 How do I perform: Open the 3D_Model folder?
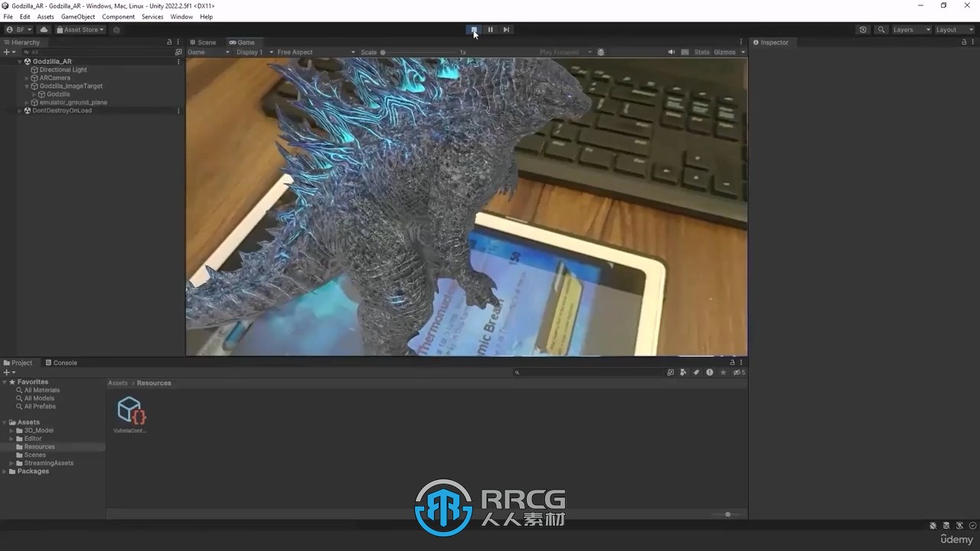coord(38,431)
